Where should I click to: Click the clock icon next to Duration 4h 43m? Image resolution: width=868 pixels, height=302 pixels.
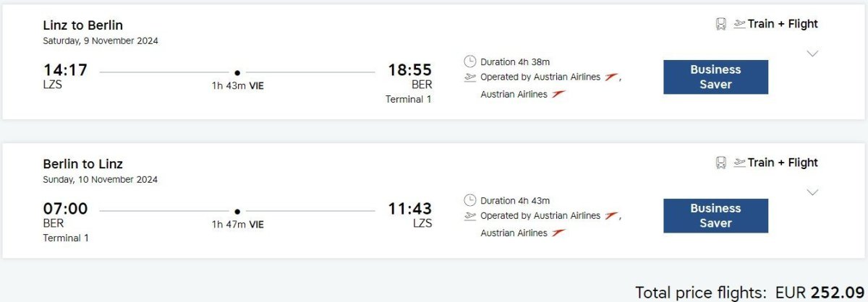pyautogui.click(x=470, y=200)
